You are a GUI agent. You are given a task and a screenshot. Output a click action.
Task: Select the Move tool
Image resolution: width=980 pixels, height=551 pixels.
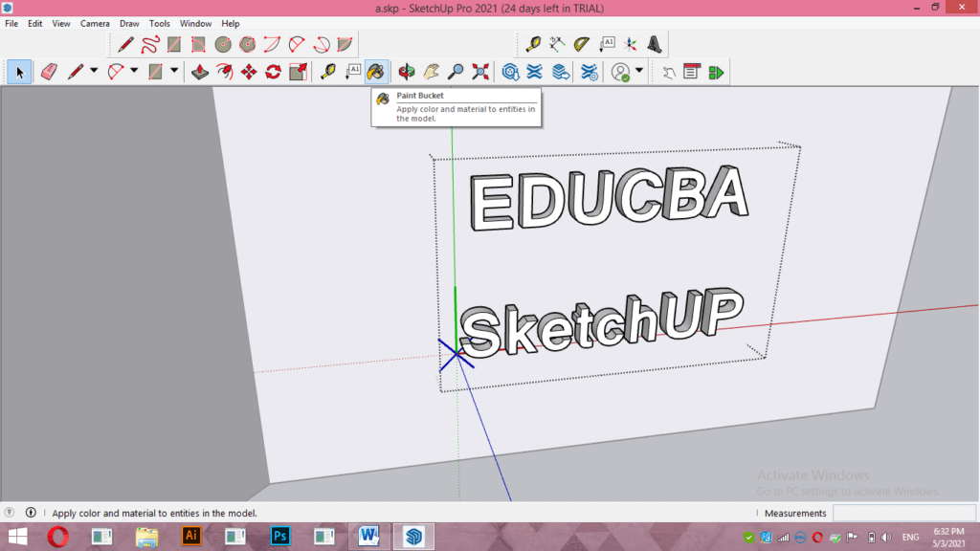pyautogui.click(x=249, y=71)
